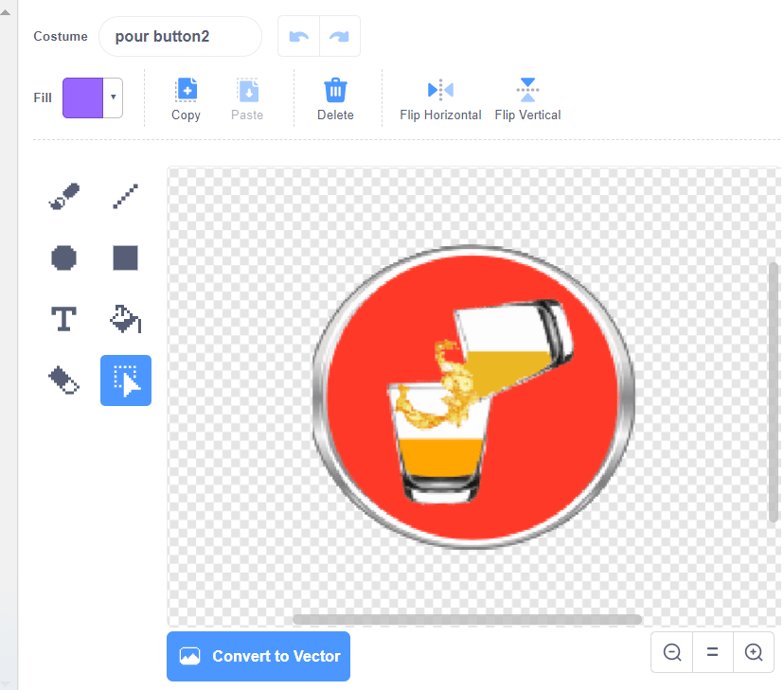Zoom out of the canvas
The height and width of the screenshot is (690, 784).
point(672,652)
